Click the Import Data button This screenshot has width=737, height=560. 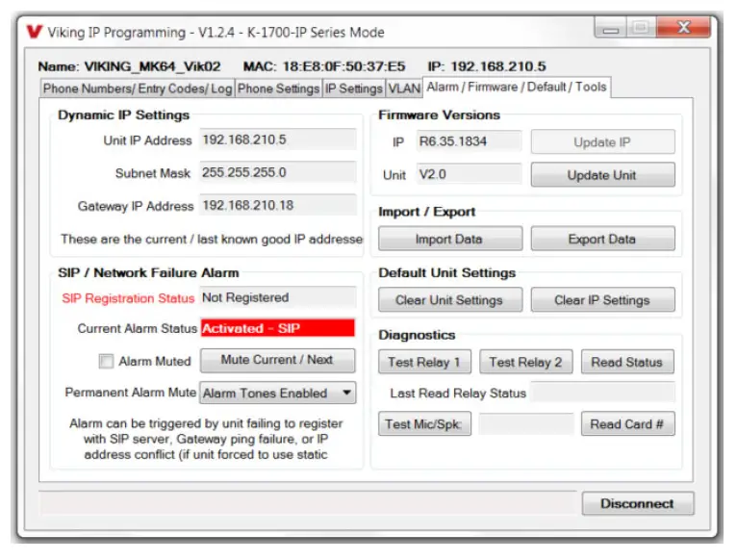pyautogui.click(x=450, y=239)
